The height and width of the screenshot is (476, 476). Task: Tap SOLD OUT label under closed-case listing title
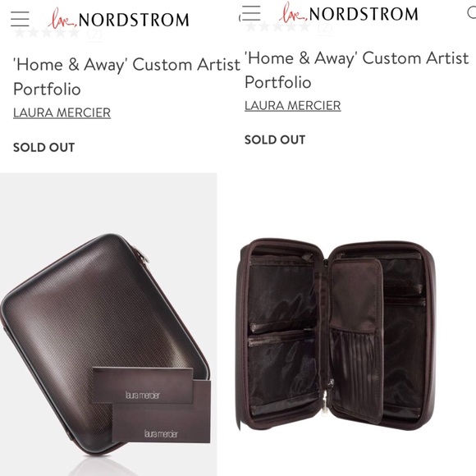(x=44, y=148)
